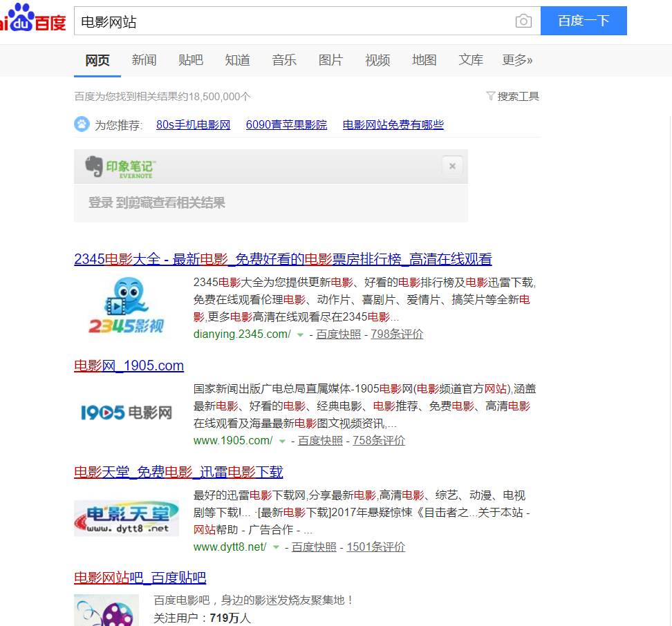Click the 百度一下 search button

click(584, 21)
